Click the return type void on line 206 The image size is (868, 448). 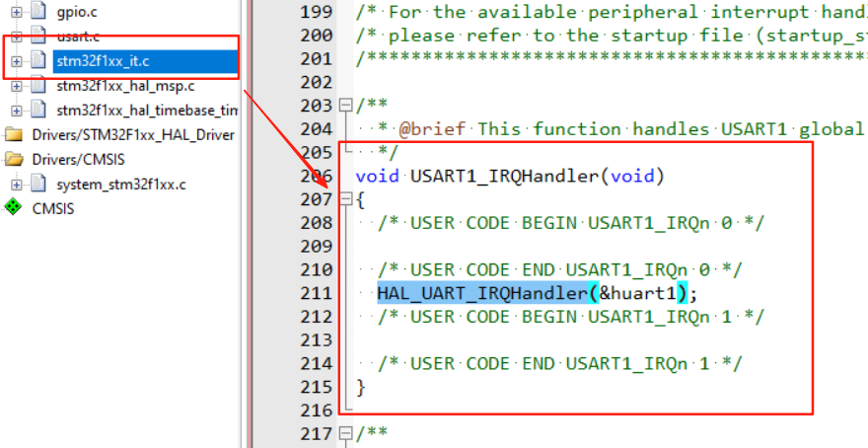coord(377,176)
